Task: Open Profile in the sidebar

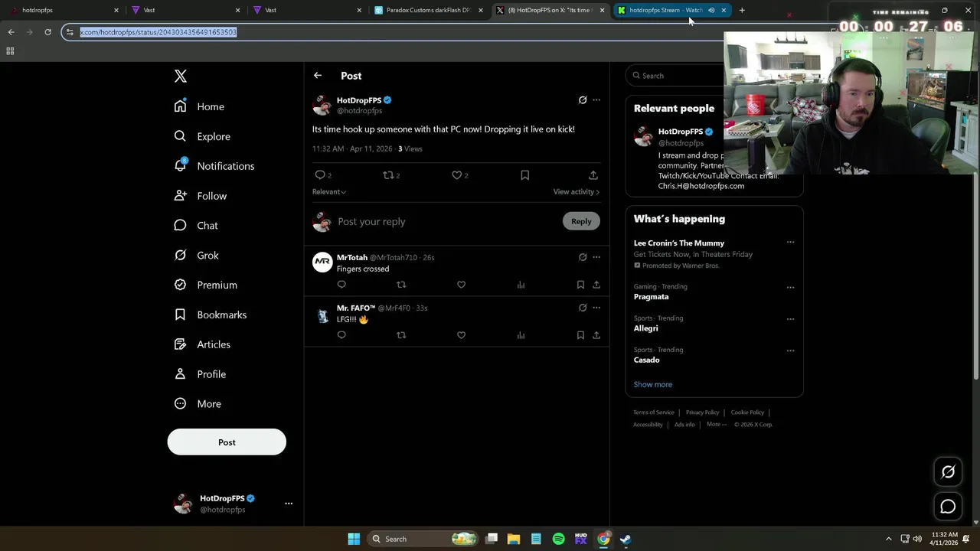Action: coord(200,374)
